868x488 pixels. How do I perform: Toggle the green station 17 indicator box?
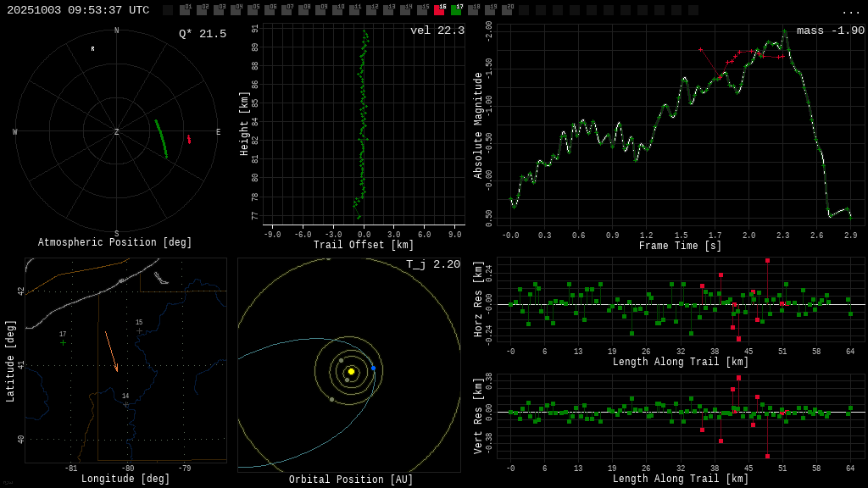click(x=456, y=10)
